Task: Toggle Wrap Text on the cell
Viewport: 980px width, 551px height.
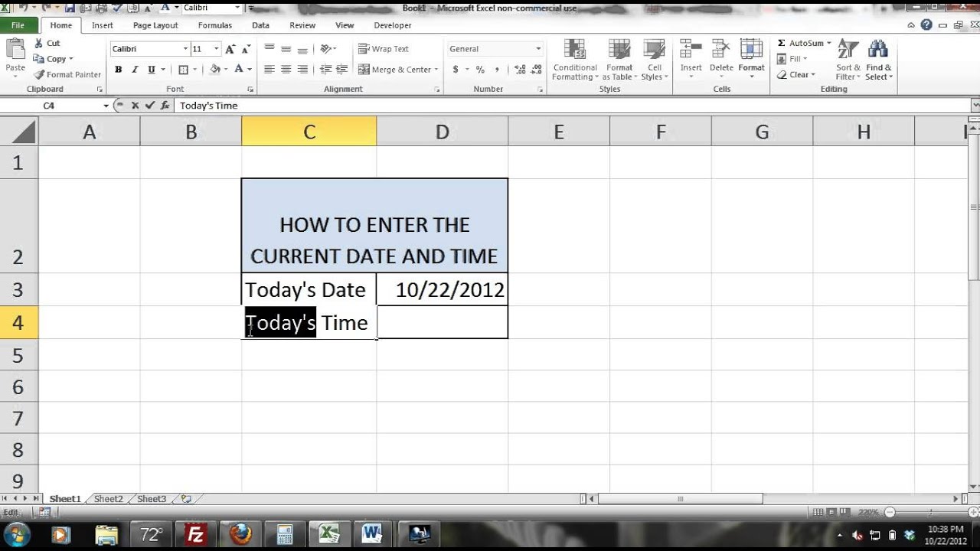Action: coord(384,49)
